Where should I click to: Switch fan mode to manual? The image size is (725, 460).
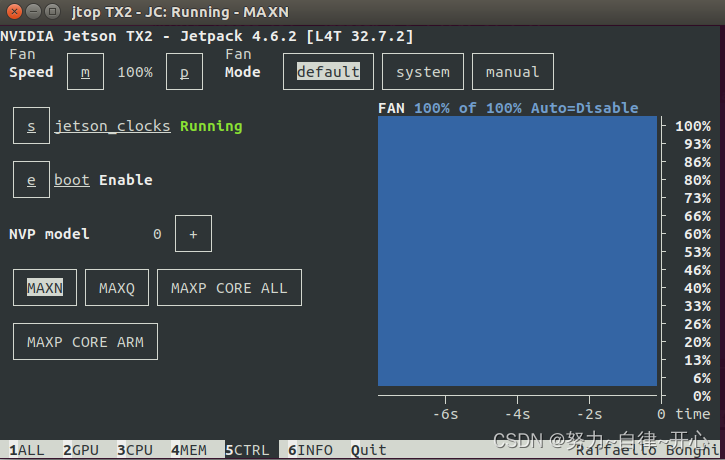click(512, 72)
